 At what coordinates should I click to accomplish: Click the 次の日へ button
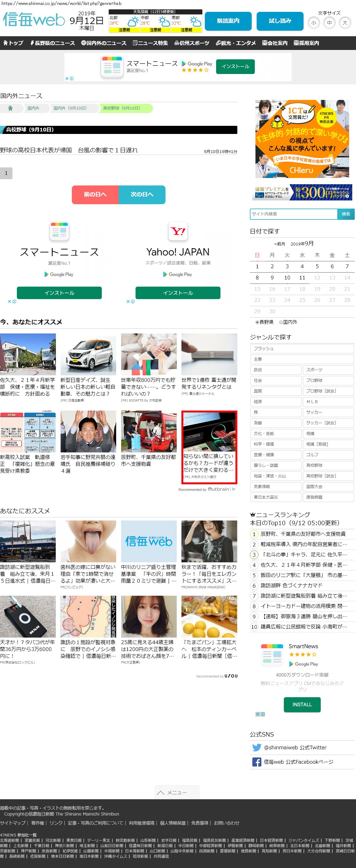pyautogui.click(x=142, y=195)
